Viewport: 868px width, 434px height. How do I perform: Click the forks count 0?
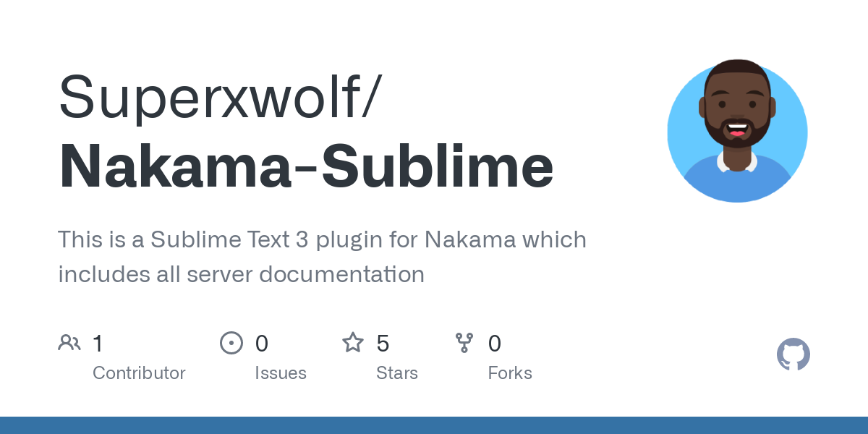tap(495, 343)
